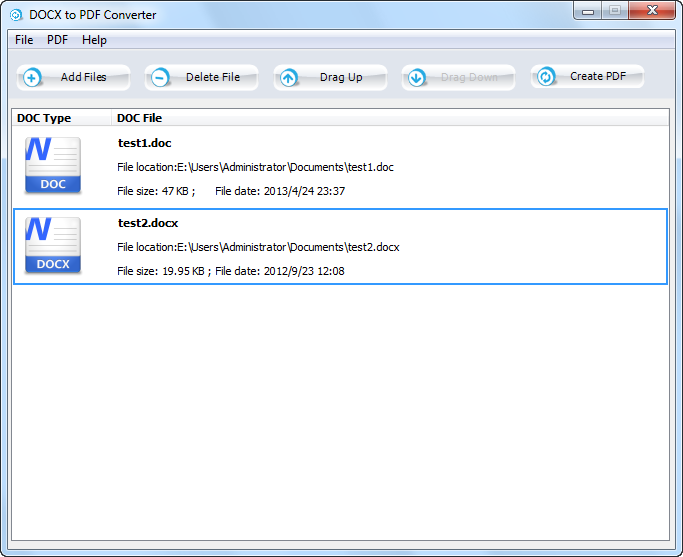Select the test1.doc file name
The width and height of the screenshot is (683, 557).
pos(144,143)
